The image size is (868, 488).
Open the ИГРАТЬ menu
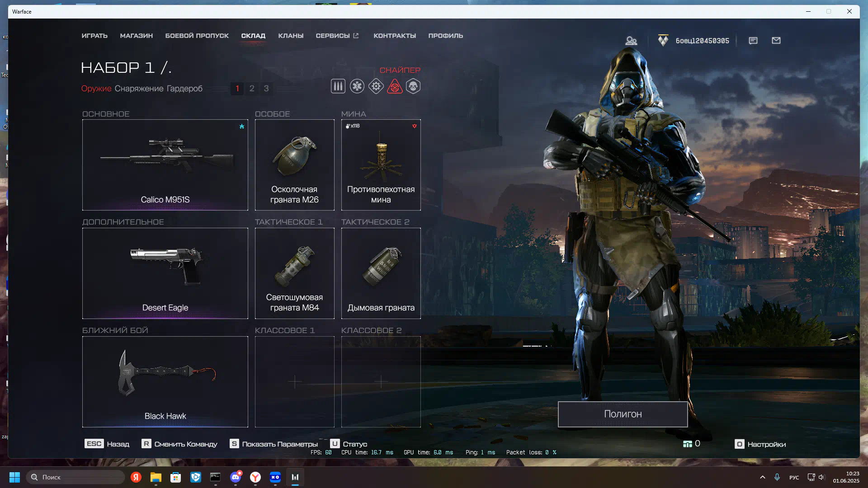[x=94, y=36]
